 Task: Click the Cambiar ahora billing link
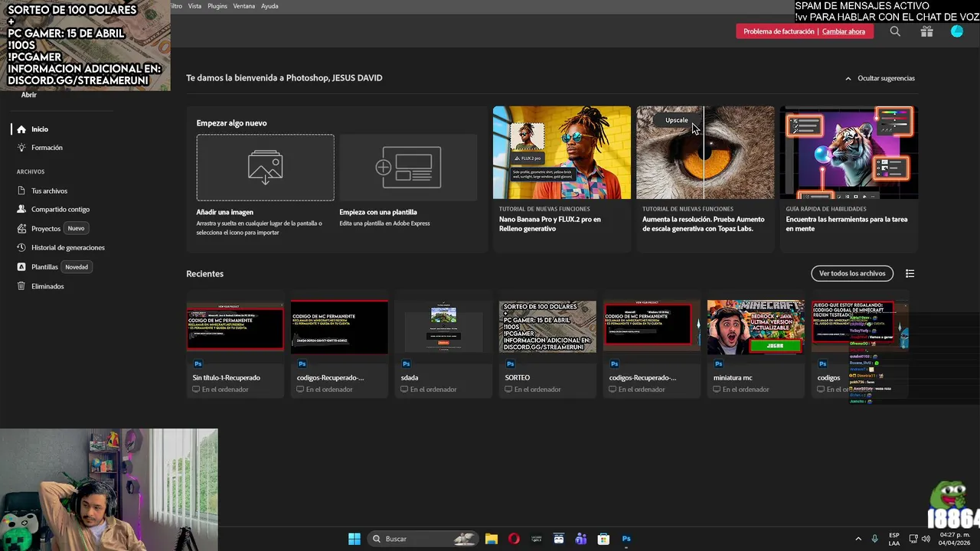(844, 31)
